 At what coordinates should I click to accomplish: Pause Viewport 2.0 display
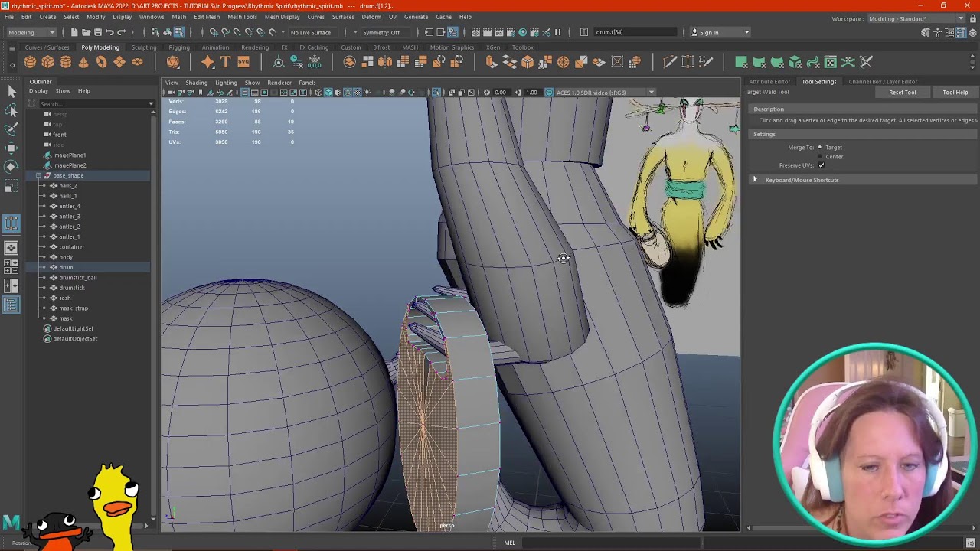tap(557, 32)
